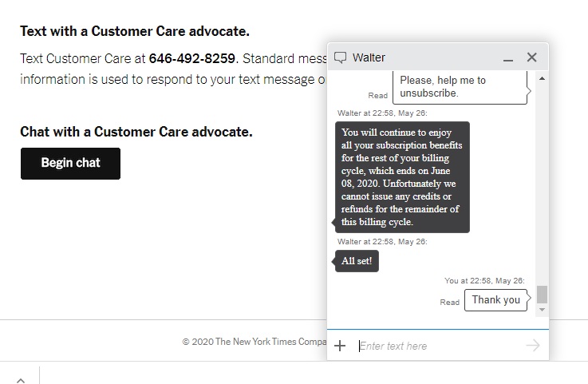Viewport: 588px width, 384px height.
Task: Click the New York Times copyright footer text
Action: point(255,342)
